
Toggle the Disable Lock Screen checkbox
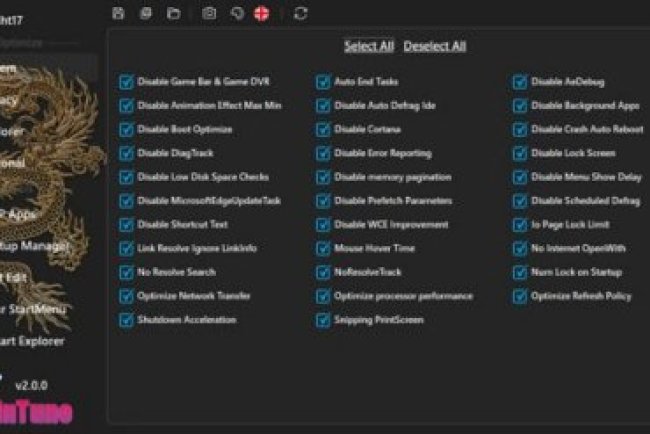pyautogui.click(x=520, y=153)
